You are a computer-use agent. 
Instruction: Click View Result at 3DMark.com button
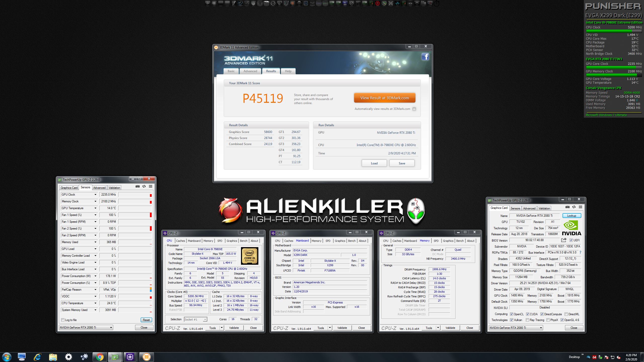tap(384, 98)
